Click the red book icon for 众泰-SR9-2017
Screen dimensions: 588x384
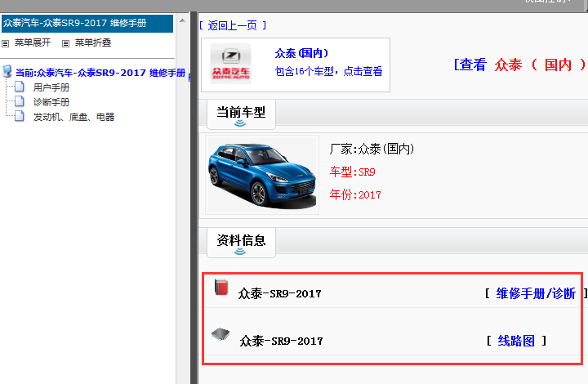point(221,288)
